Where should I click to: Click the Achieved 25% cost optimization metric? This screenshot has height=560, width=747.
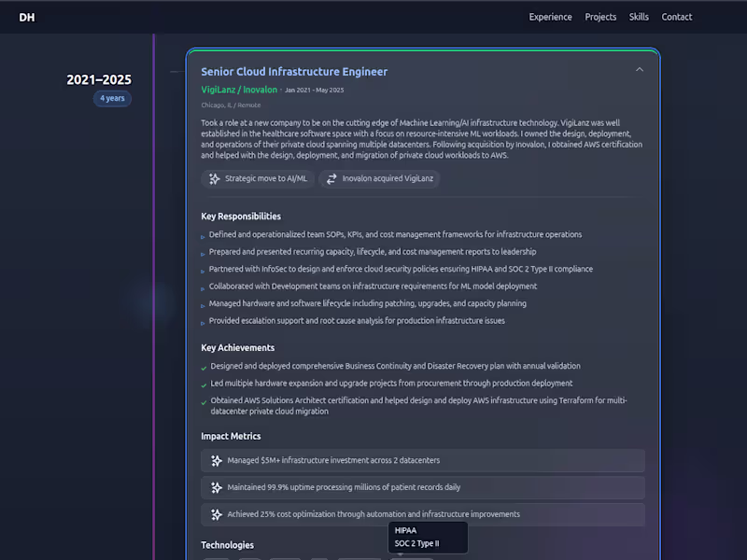(423, 514)
